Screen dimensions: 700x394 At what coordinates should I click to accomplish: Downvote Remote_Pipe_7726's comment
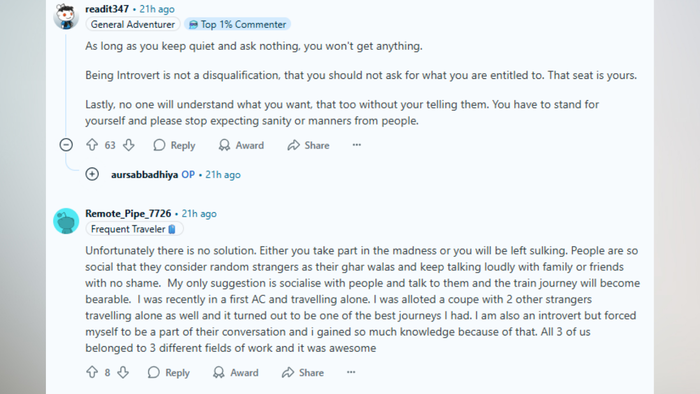123,372
